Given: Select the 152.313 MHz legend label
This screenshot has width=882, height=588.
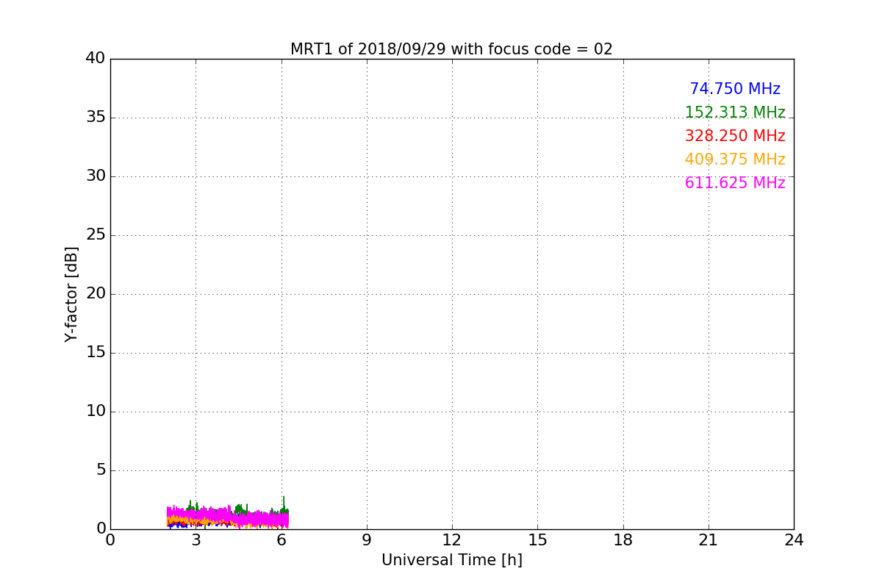Looking at the screenshot, I should click(x=735, y=112).
